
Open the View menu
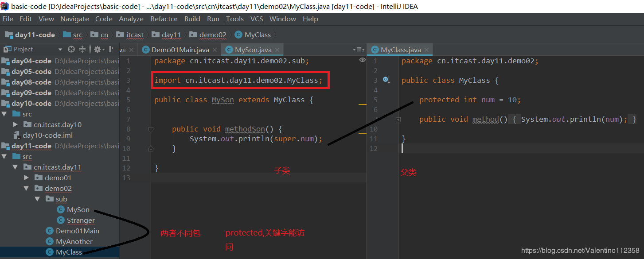click(x=46, y=19)
